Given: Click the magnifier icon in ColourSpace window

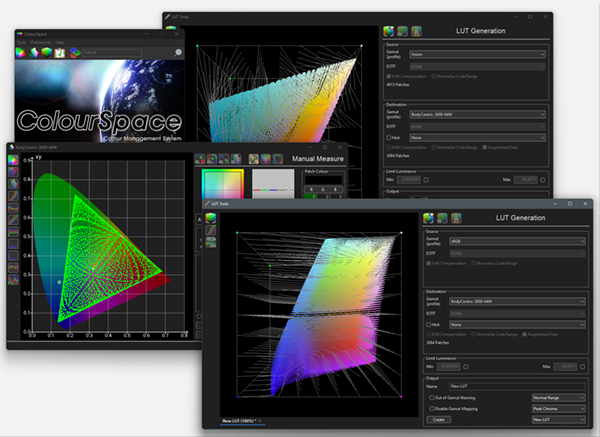Looking at the screenshot, I should click(178, 52).
